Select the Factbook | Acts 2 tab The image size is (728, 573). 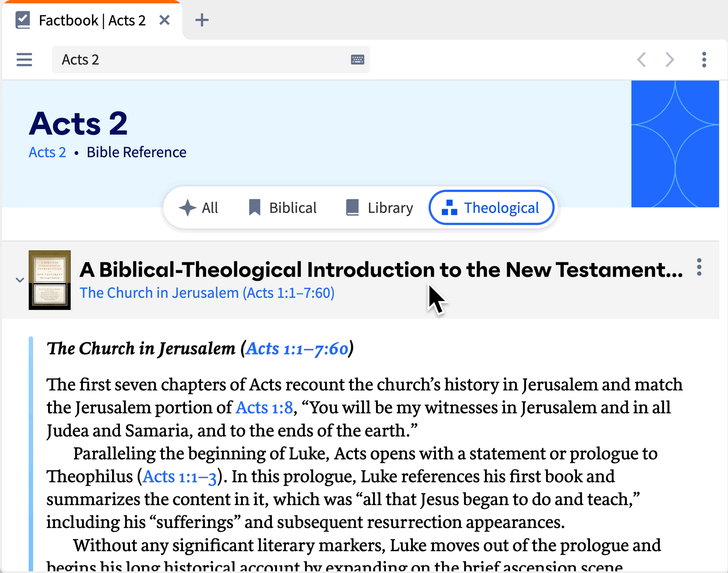click(x=92, y=20)
